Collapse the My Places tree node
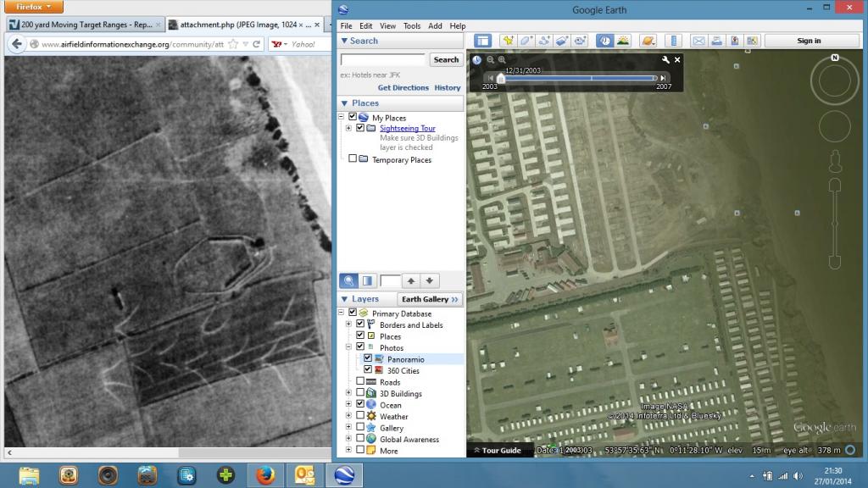868x488 pixels. tap(341, 117)
